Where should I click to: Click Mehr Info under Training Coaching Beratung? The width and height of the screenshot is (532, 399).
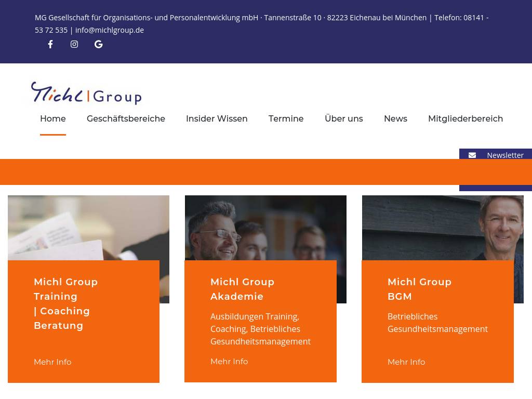(52, 362)
